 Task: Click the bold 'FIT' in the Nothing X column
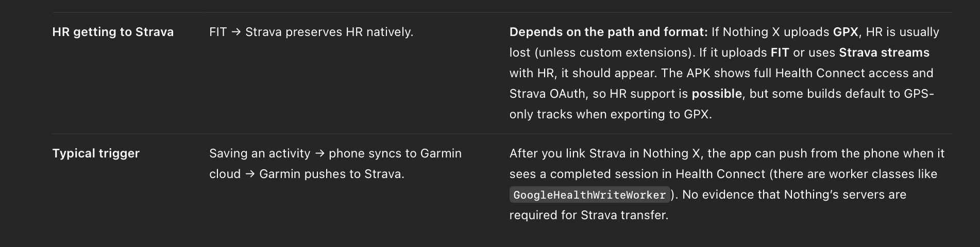(780, 52)
